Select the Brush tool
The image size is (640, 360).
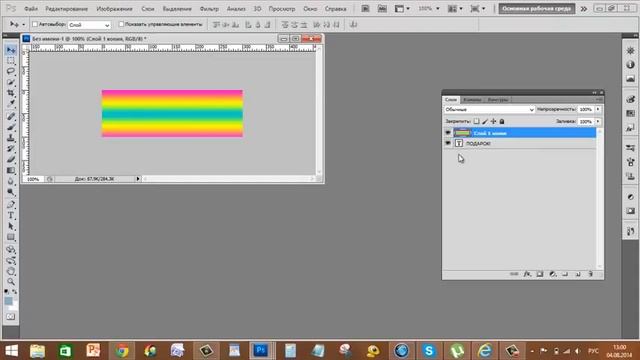click(11, 127)
